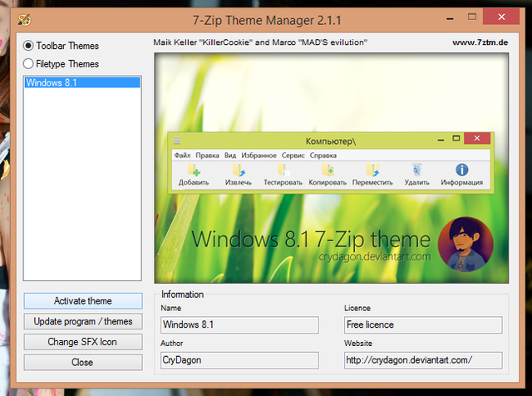The width and height of the screenshot is (532, 396).
Task: Maximize the 7-Zip Theme Manager window
Action: [472, 17]
